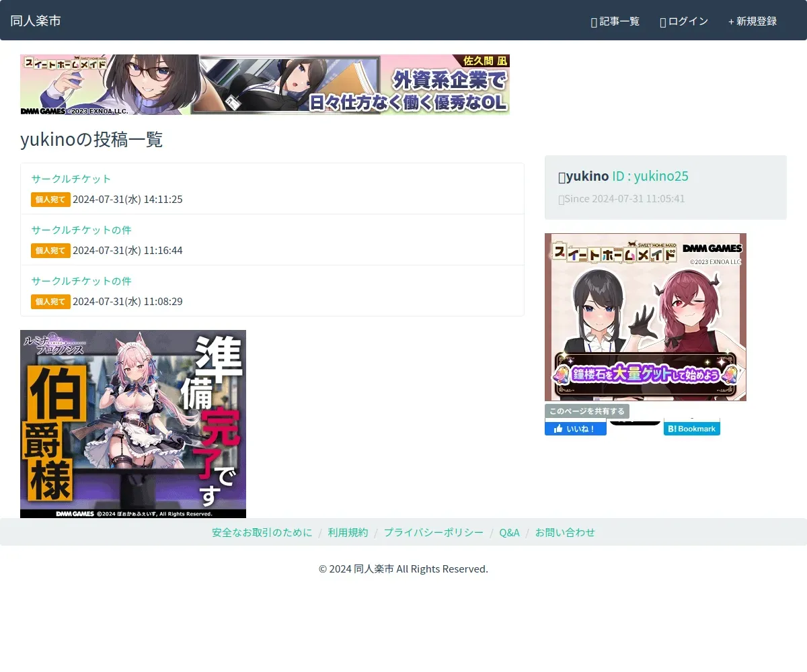Open the post titled サークルチケット dated 14:11:25
This screenshot has width=807, height=672.
pos(71,179)
